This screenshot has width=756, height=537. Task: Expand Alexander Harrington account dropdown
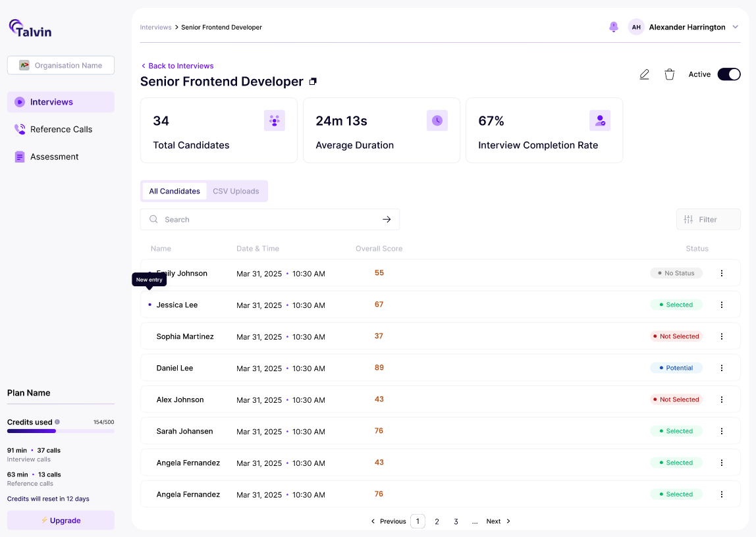[736, 27]
